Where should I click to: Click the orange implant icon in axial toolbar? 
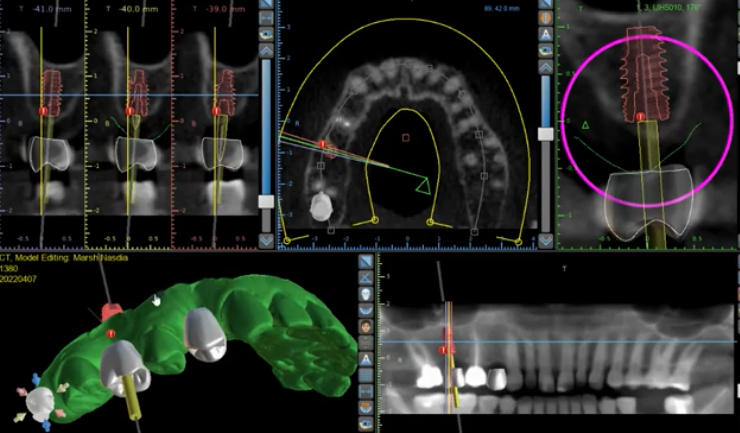(545, 17)
